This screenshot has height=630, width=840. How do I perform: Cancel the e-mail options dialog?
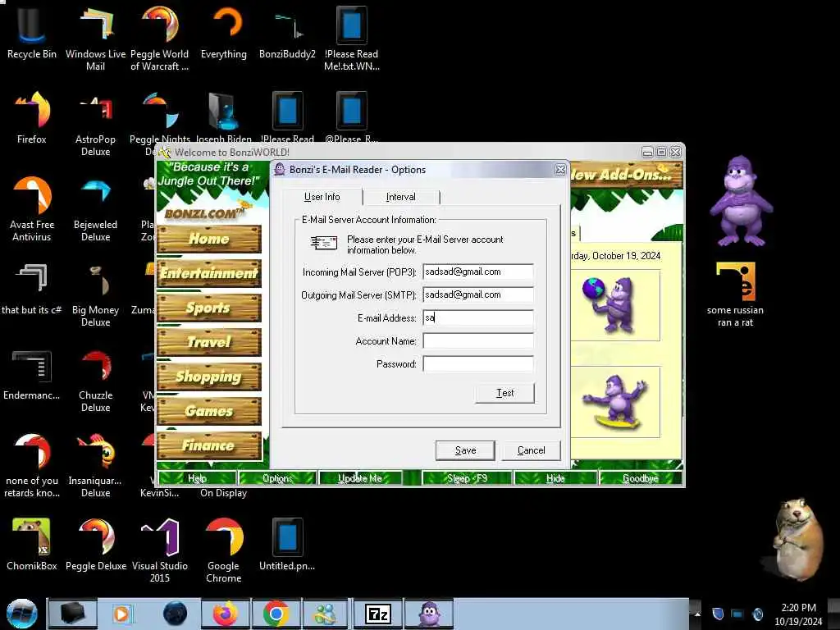coord(531,450)
